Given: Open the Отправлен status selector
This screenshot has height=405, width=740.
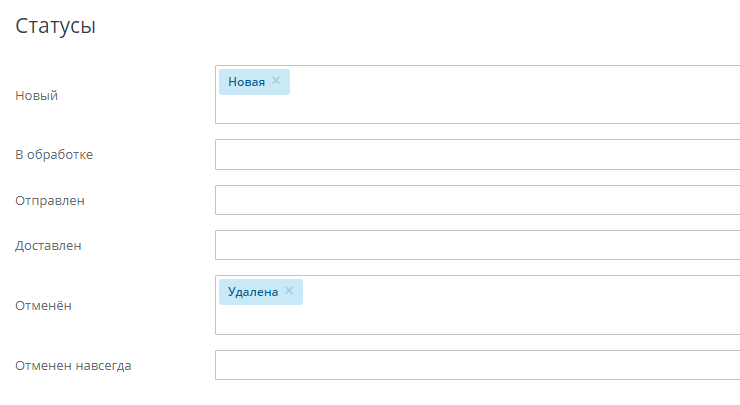Looking at the screenshot, I should [477, 200].
